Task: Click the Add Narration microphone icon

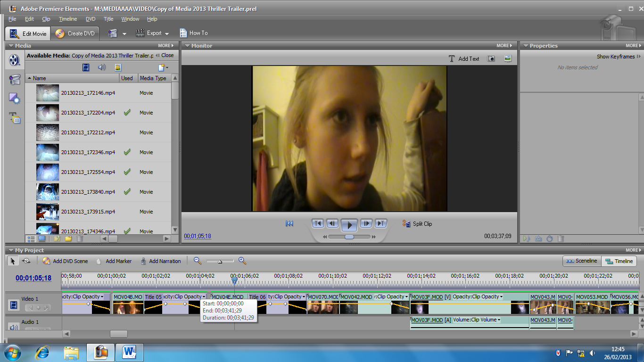Action: pos(143,261)
